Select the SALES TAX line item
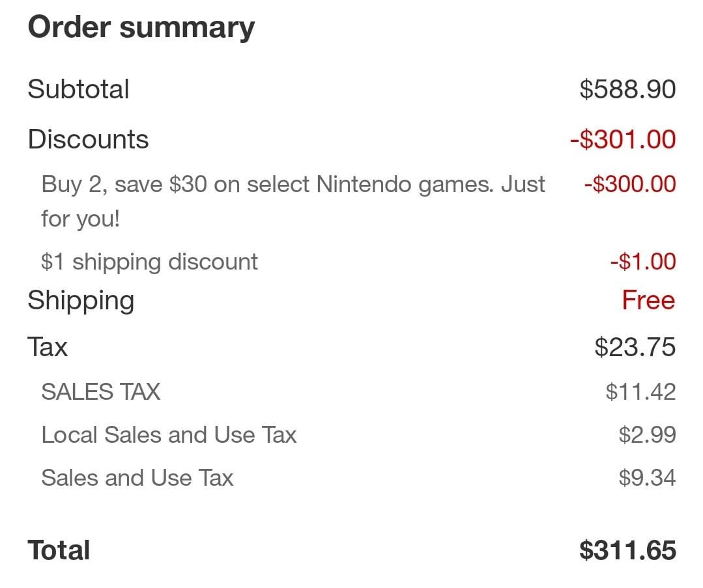The width and height of the screenshot is (703, 588). [x=100, y=392]
